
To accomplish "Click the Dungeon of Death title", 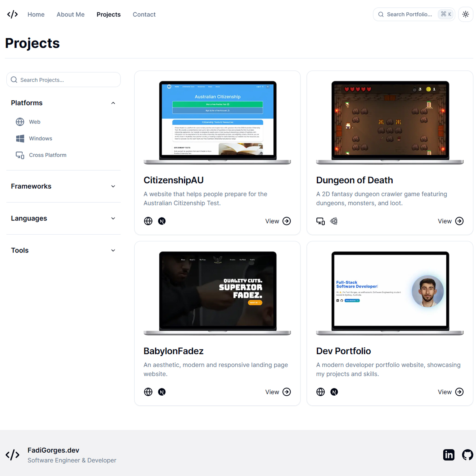I will point(354,180).
